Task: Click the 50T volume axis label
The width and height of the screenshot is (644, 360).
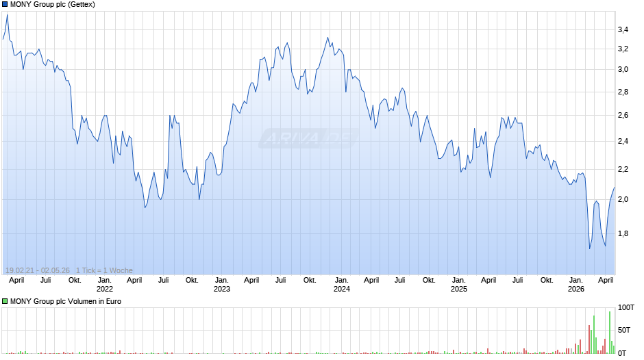Action: click(x=624, y=330)
